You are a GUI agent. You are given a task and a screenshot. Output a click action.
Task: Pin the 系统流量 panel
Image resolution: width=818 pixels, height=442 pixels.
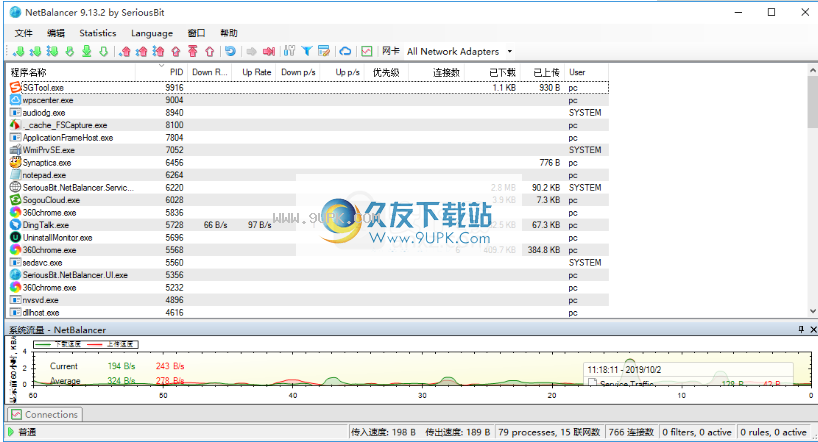801,329
